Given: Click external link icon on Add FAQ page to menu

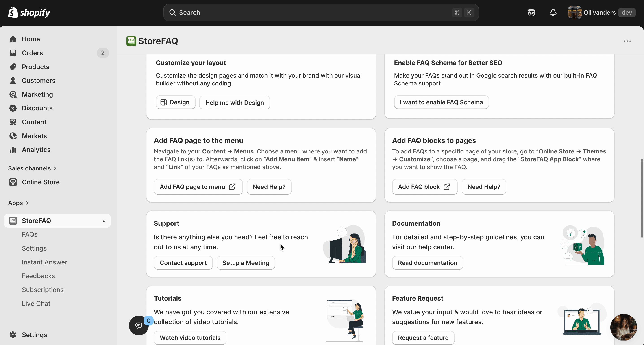Looking at the screenshot, I should click(x=232, y=187).
